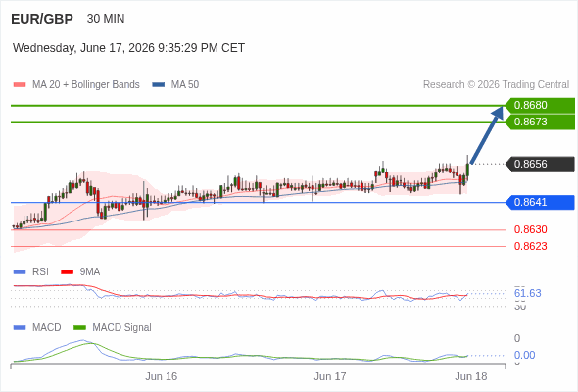Click the MA 50 legend swatch
This screenshot has height=392, width=578.
tap(159, 85)
